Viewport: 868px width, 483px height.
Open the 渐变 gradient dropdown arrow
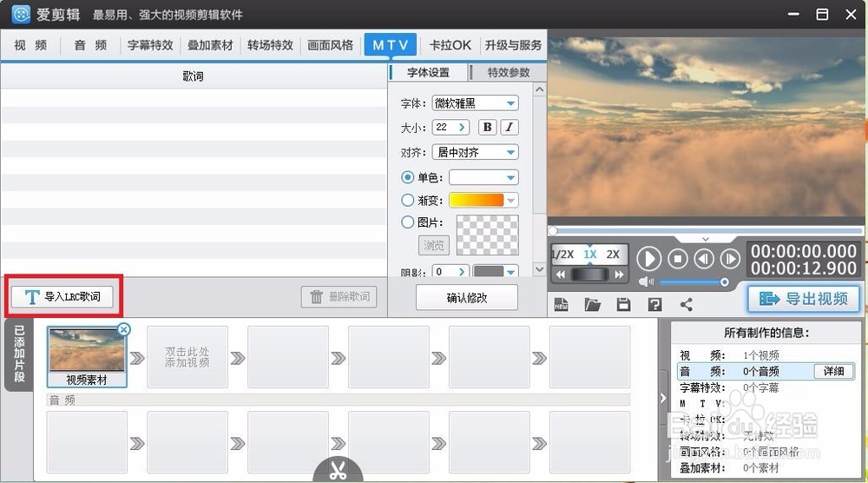(x=511, y=200)
